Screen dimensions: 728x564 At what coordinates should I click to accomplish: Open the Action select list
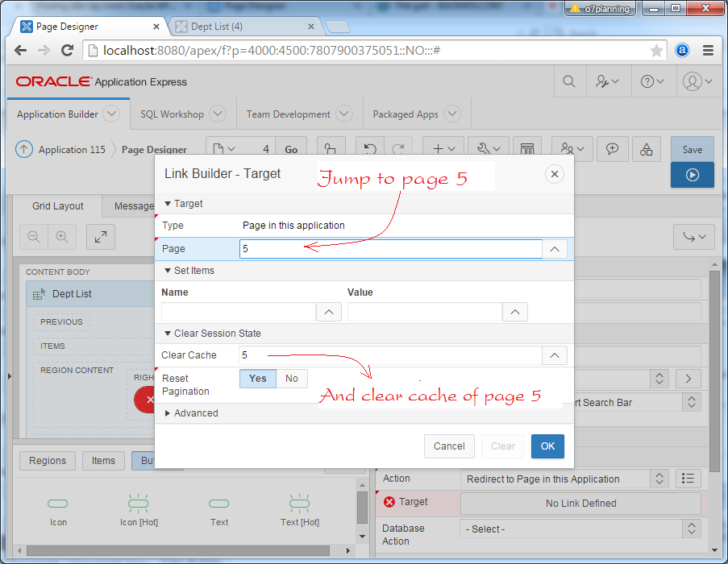[x=564, y=479]
